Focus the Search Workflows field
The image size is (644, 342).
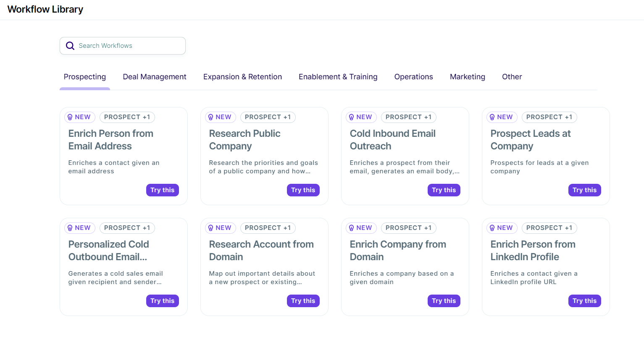tap(123, 46)
